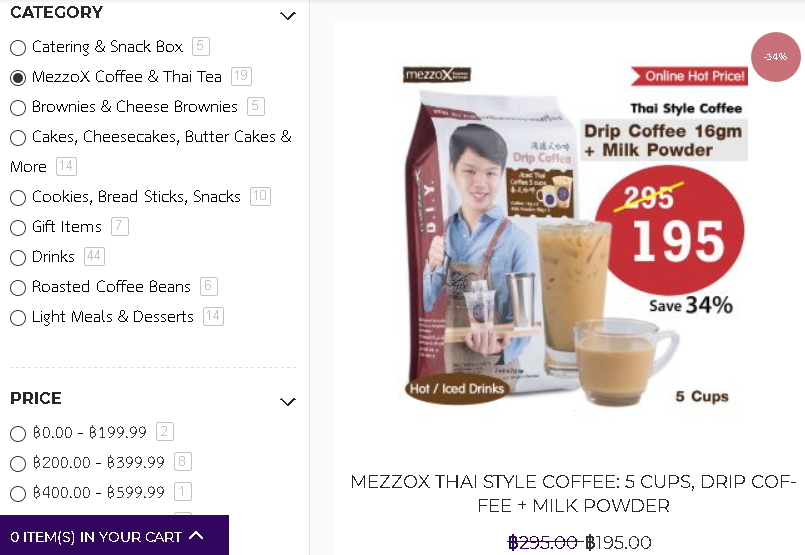Screen dimensions: 805x555
Task: Choose the Drinks category filter
Action: (x=18, y=258)
